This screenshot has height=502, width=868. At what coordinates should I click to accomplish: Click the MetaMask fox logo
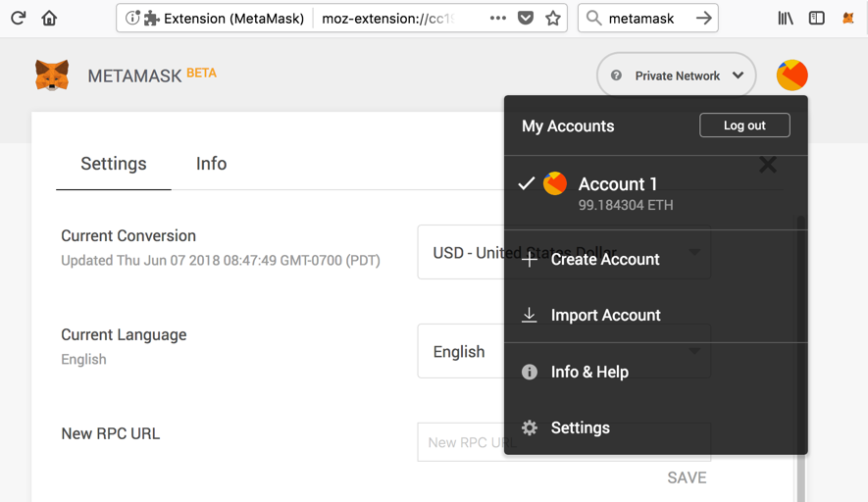click(x=52, y=75)
